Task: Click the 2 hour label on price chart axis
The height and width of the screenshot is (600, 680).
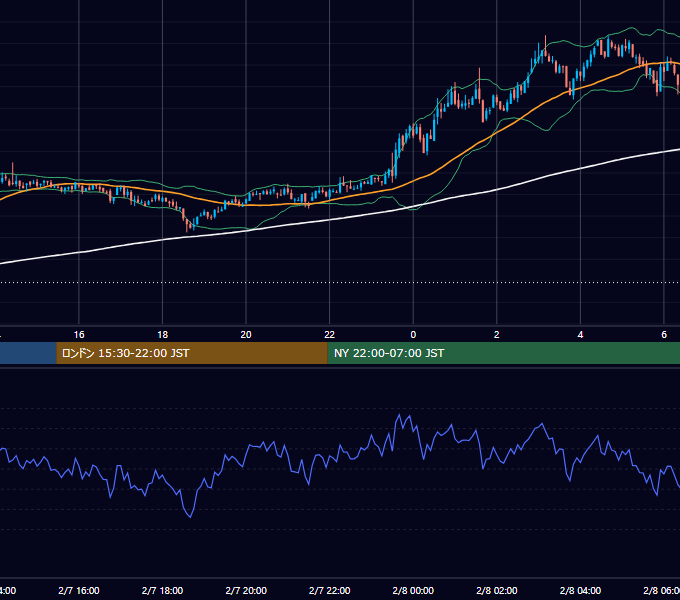Action: pyautogui.click(x=497, y=335)
